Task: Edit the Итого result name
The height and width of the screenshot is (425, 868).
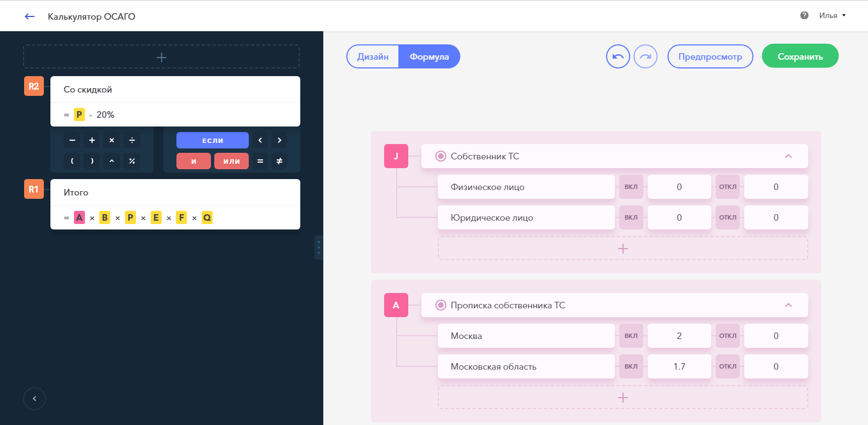Action: click(175, 192)
